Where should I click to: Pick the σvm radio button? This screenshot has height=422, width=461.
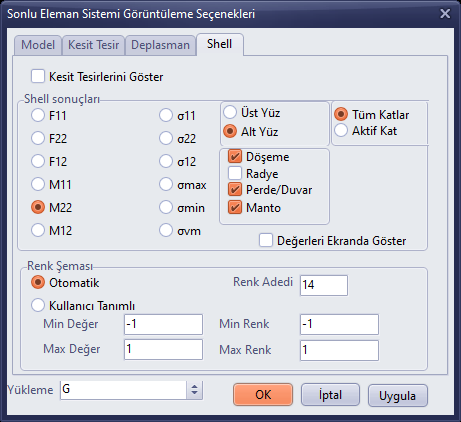click(x=166, y=230)
